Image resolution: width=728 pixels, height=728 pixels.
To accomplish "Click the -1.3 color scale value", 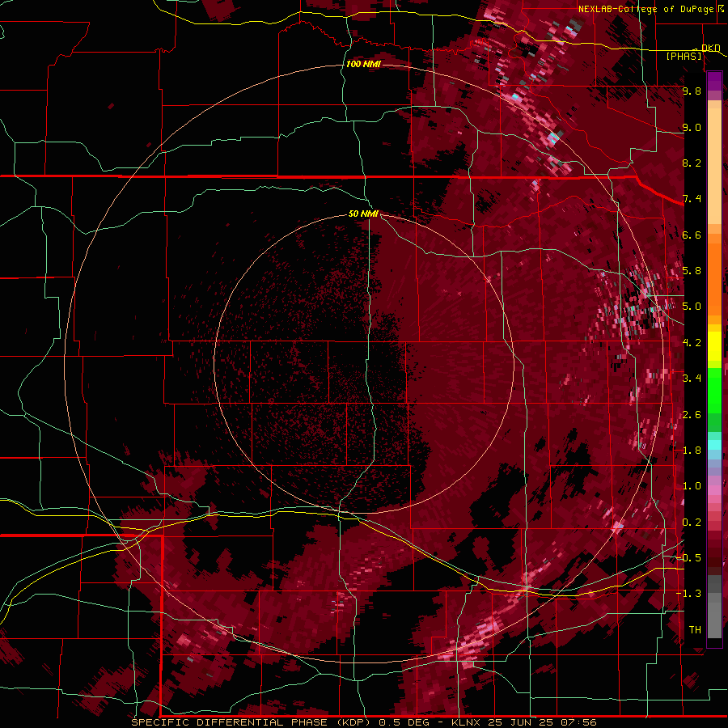I will pyautogui.click(x=689, y=595).
